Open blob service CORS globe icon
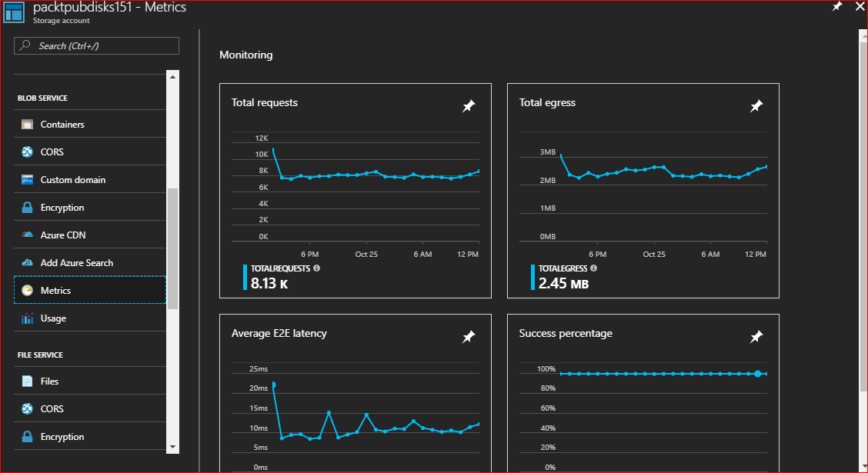The height and width of the screenshot is (473, 868). click(x=27, y=152)
